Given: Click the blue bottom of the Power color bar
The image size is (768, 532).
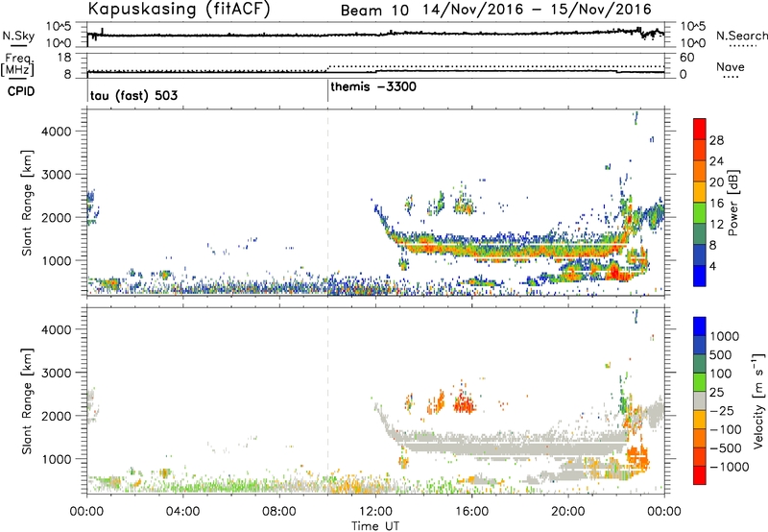Looking at the screenshot, I should pos(700,276).
